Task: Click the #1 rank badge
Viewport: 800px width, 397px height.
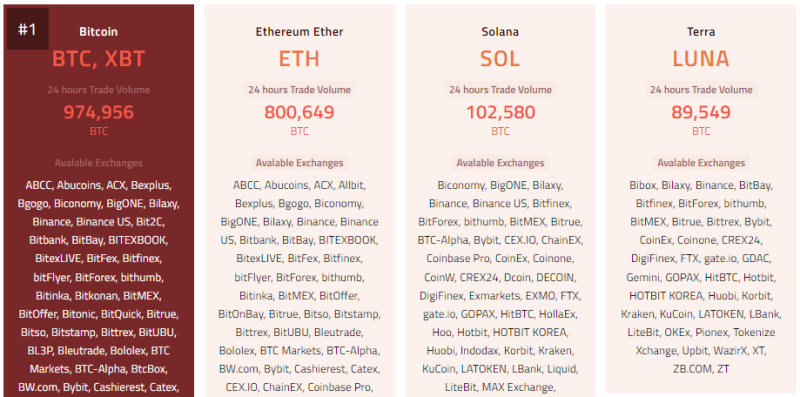Action: (28, 29)
